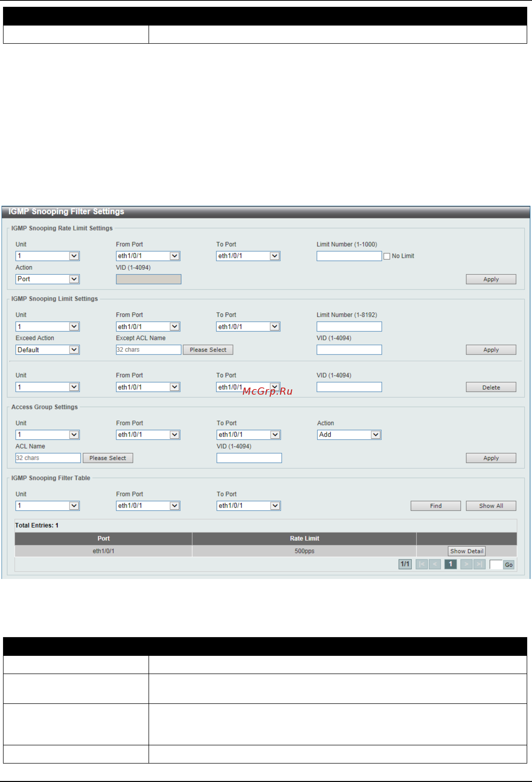Click the Delete button
Screen dimensions: 532x782
491,387
